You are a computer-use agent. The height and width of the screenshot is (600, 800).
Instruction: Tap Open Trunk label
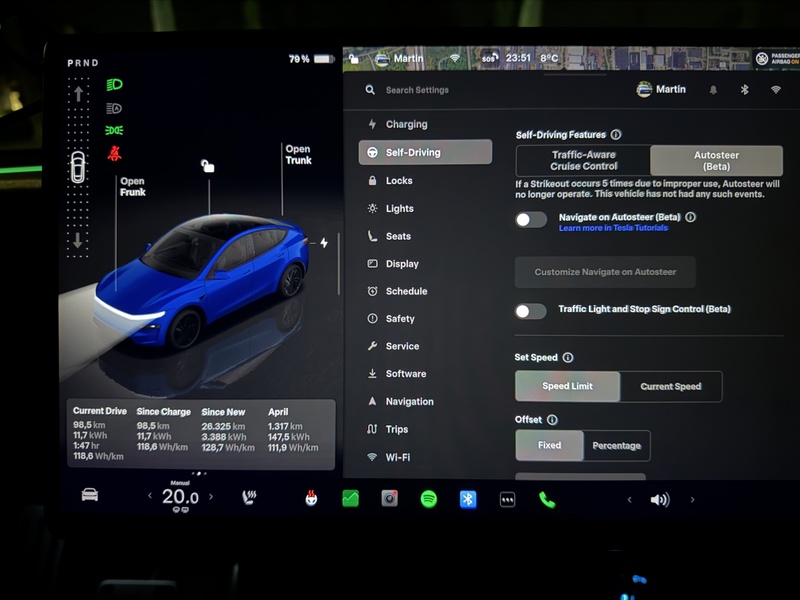point(298,155)
